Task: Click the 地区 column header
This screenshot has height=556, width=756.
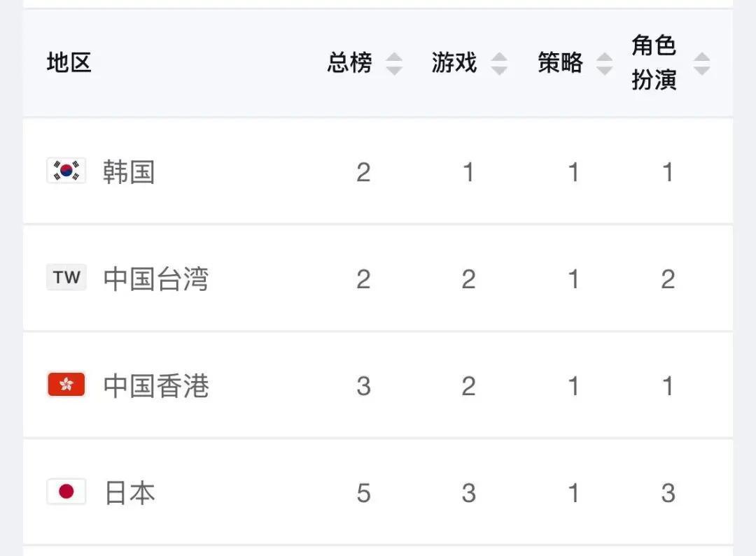Action: point(69,63)
